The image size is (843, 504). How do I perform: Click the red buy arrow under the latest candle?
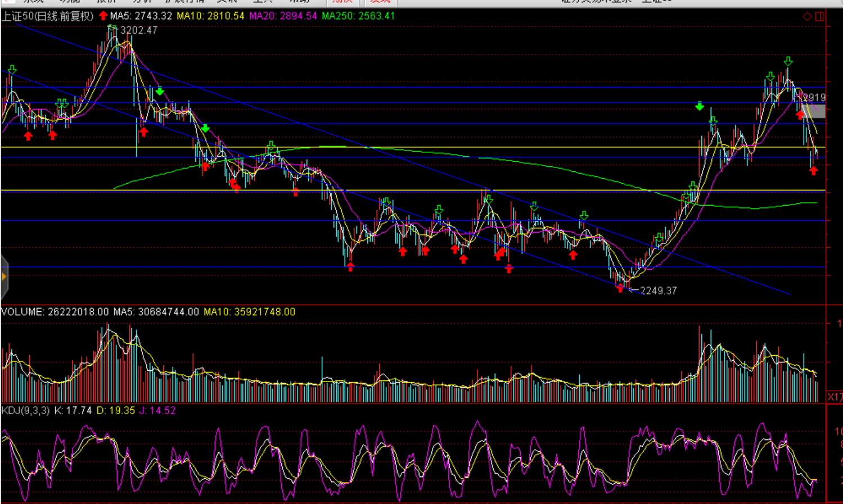pos(813,171)
